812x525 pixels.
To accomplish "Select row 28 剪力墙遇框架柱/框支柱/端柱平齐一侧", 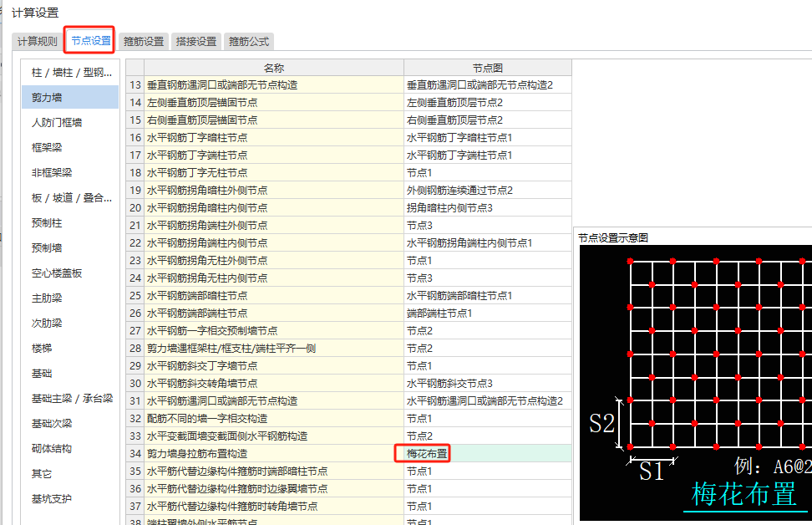I will pyautogui.click(x=349, y=349).
